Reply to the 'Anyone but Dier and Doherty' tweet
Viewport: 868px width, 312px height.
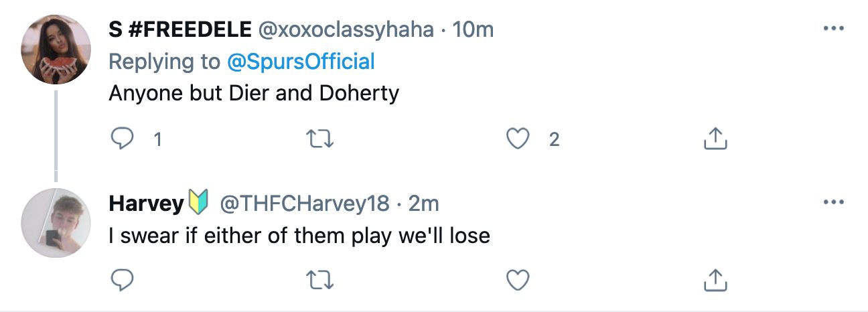coord(122,139)
